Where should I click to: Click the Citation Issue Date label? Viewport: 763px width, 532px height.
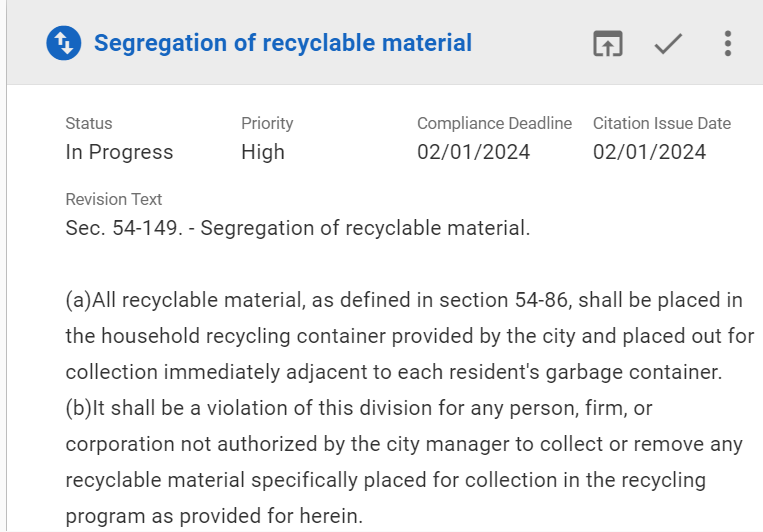pos(661,124)
